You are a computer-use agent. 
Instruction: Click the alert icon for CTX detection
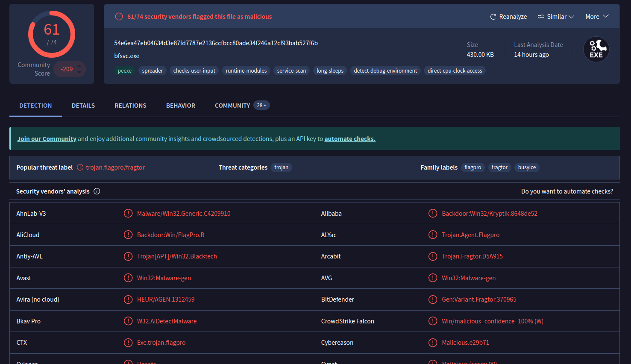point(128,343)
